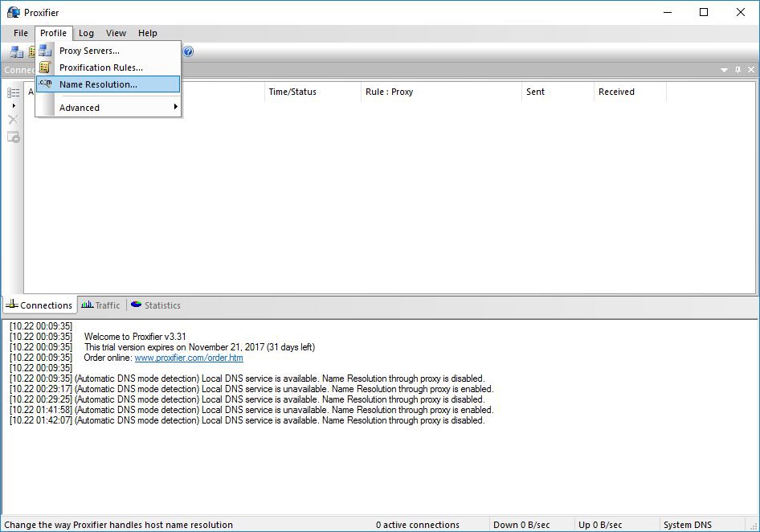760x532 pixels.
Task: Select Name Resolution... menu entry
Action: tap(108, 84)
